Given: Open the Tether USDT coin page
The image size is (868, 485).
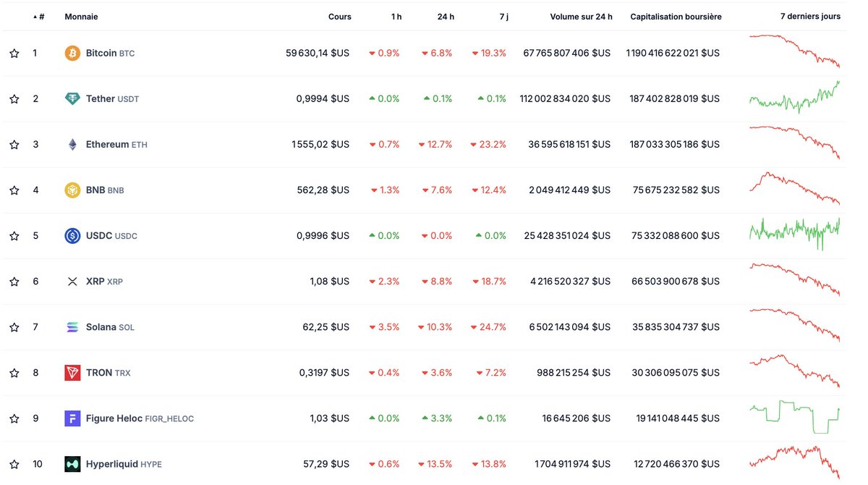Looking at the screenshot, I should [112, 99].
